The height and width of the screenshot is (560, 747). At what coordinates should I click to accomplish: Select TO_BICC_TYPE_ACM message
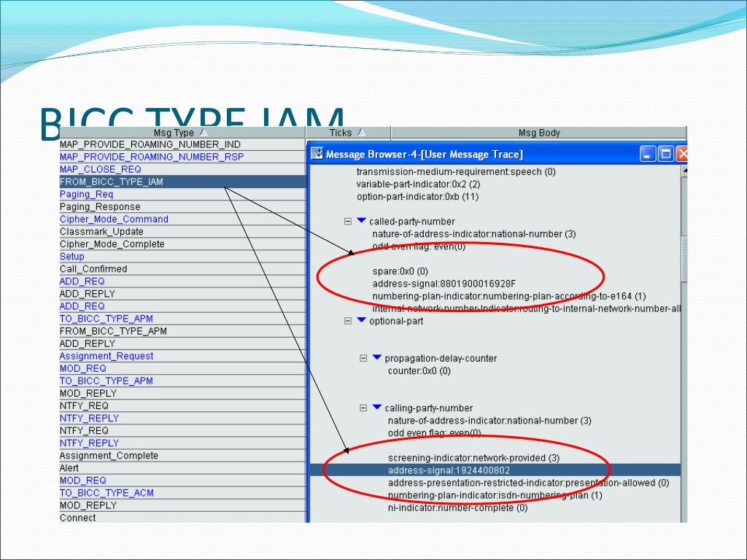point(182,493)
